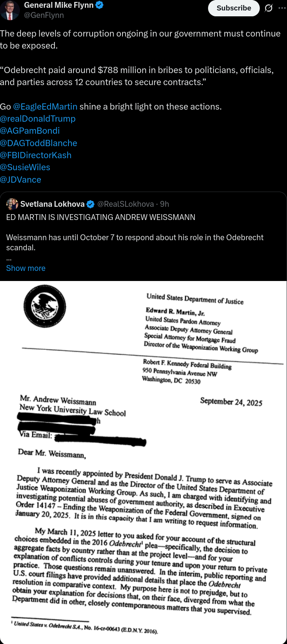
Task: Click Svetlana Lokhova's verified badge
Action: coord(90,204)
